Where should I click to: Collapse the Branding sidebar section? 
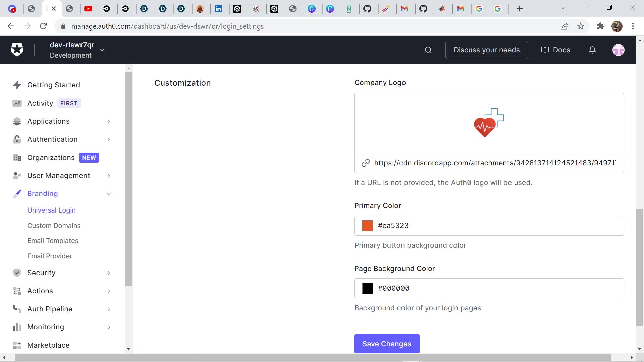coord(109,194)
